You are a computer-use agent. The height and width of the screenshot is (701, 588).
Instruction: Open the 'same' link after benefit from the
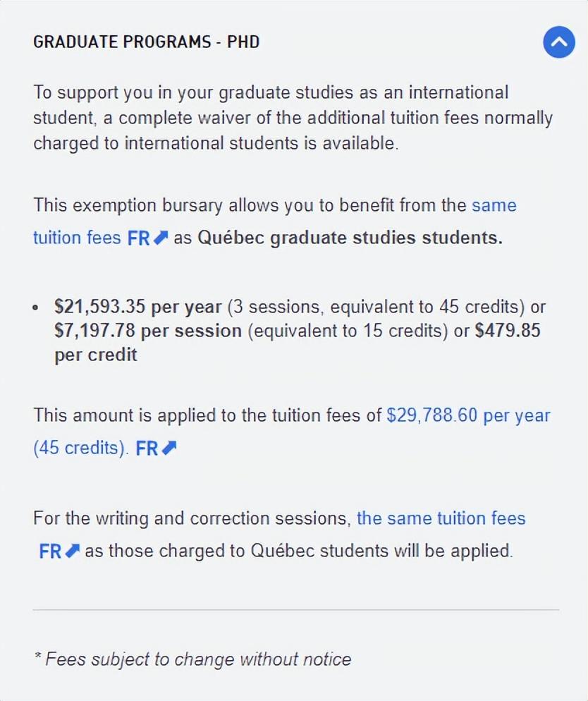coord(494,205)
